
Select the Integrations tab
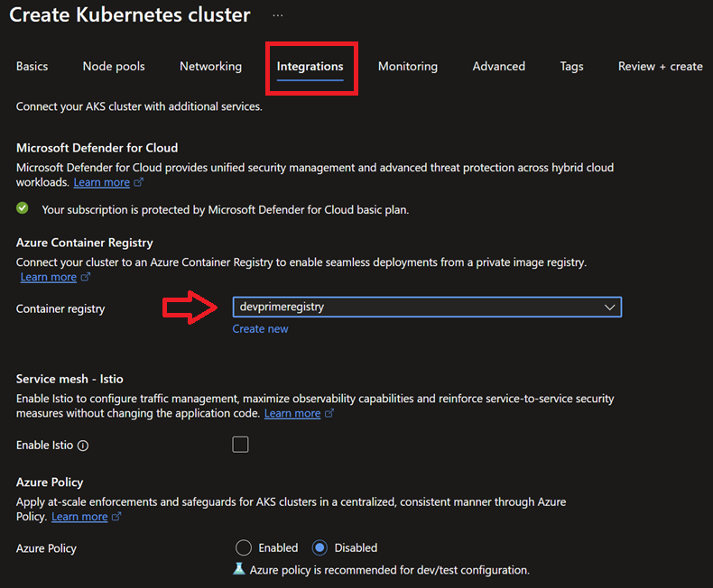click(310, 67)
